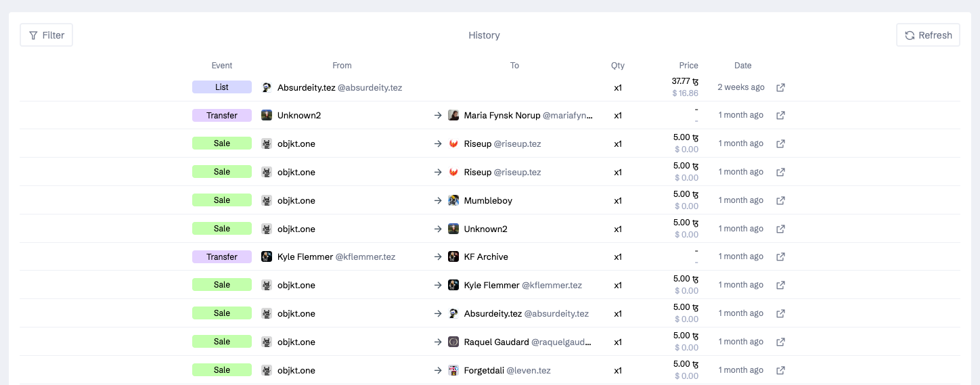Open external link for the List event row
Viewport: 980px width, 385px height.
pyautogui.click(x=780, y=87)
